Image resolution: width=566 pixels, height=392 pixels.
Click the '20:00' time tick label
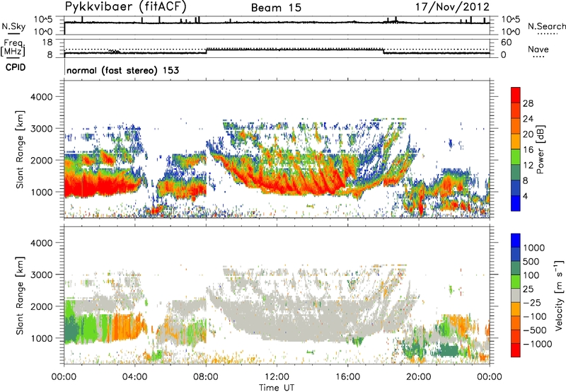click(x=419, y=377)
